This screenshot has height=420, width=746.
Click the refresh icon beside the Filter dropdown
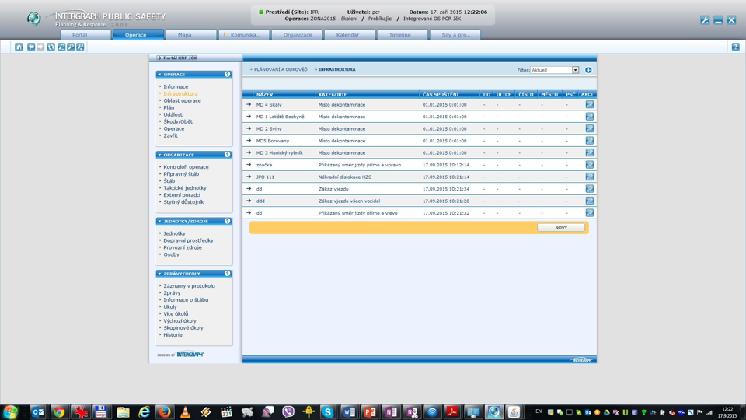[589, 70]
